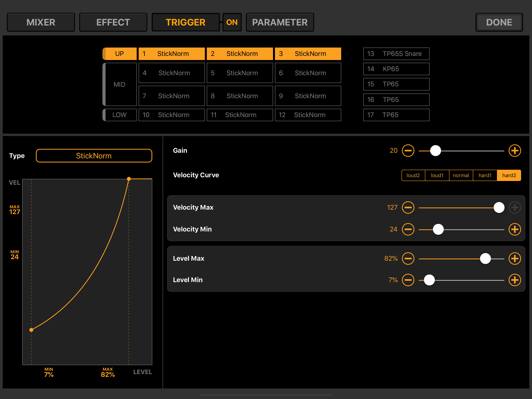The width and height of the screenshot is (532, 399).
Task: Select trigger 12 StickNorm
Action: coord(308,115)
